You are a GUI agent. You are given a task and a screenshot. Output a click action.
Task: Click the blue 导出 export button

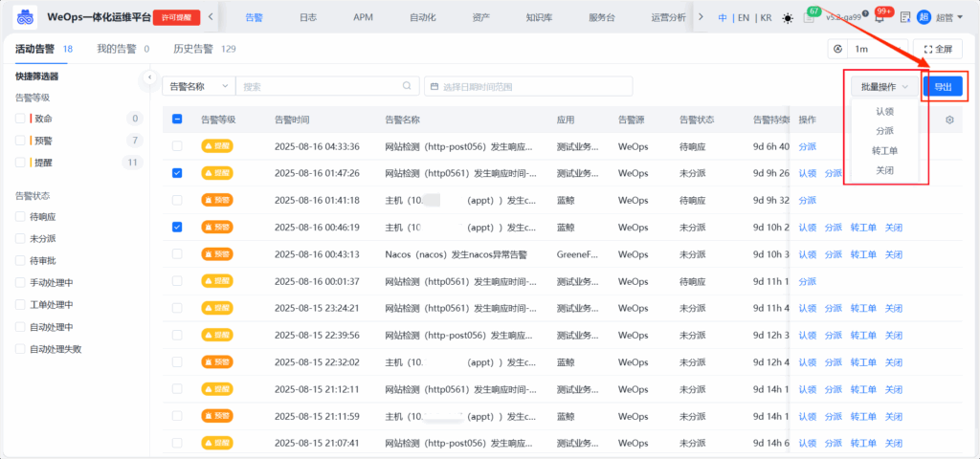point(943,86)
